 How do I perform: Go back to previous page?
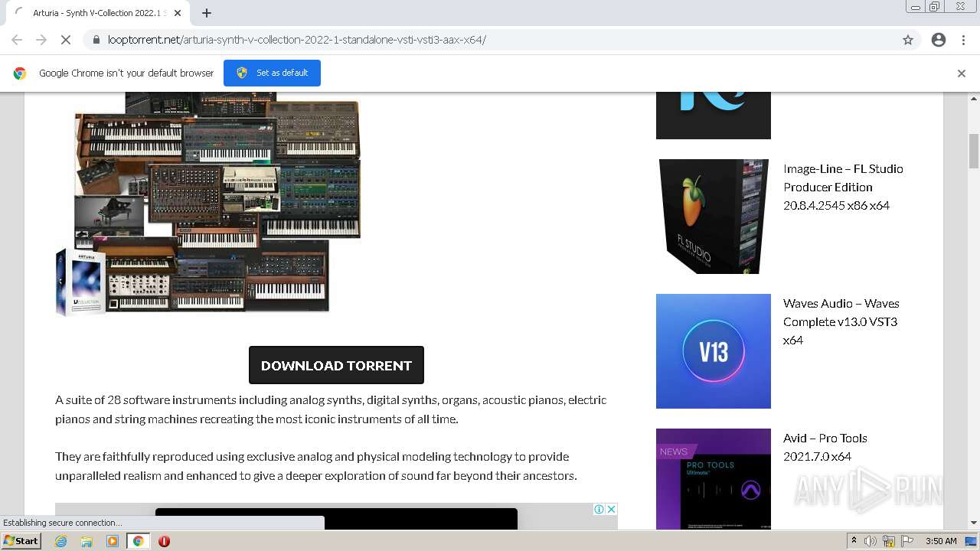[17, 40]
